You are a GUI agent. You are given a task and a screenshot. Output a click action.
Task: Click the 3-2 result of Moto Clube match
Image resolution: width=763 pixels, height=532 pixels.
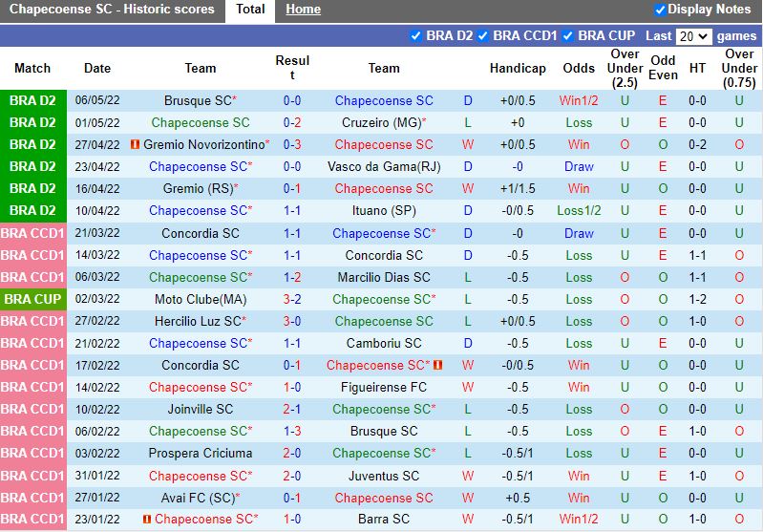[x=292, y=299]
